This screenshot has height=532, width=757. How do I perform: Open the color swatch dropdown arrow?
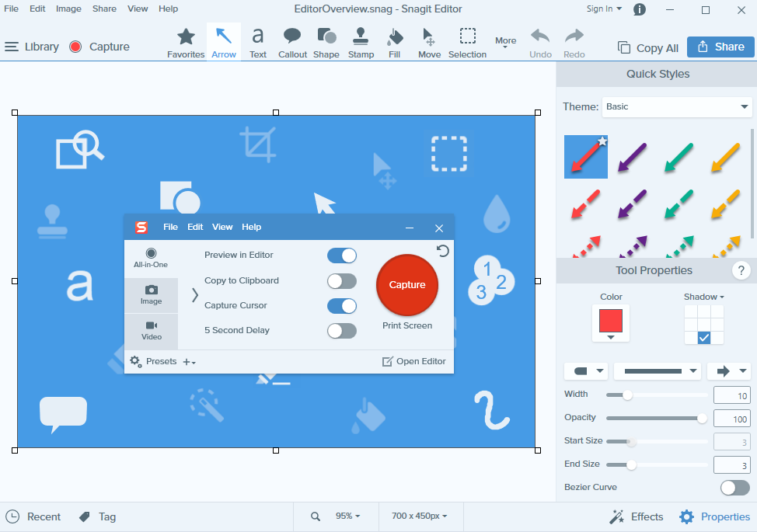point(611,337)
